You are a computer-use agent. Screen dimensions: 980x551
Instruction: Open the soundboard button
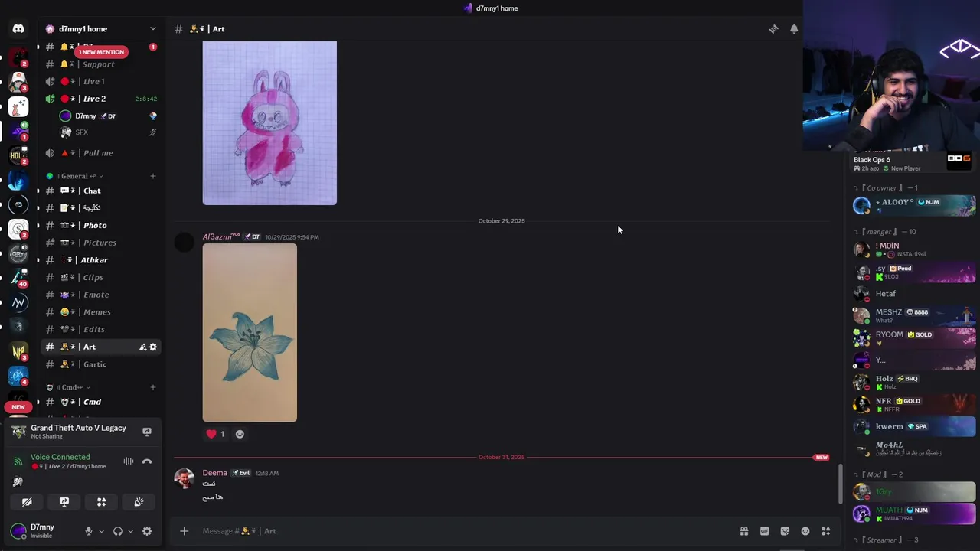point(139,502)
